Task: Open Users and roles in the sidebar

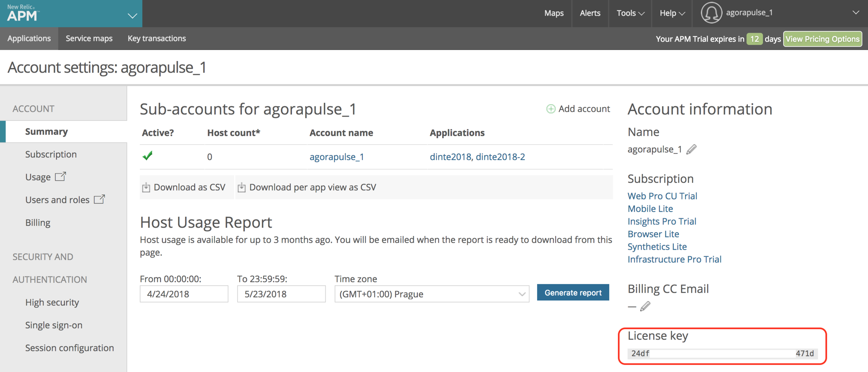Action: point(57,200)
